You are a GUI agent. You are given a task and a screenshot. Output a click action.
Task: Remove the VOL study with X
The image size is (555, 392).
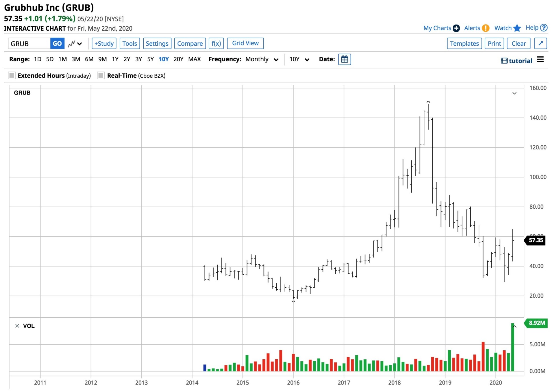pyautogui.click(x=17, y=326)
